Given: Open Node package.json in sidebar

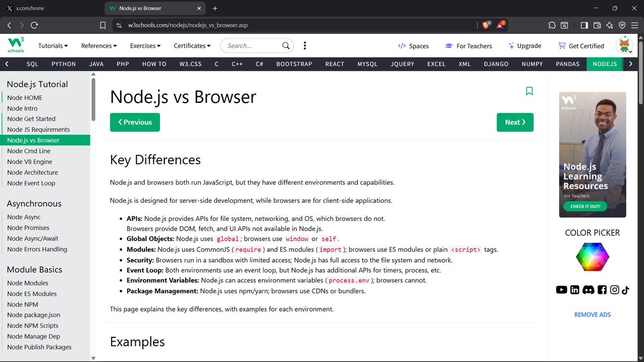Looking at the screenshot, I should tap(34, 315).
